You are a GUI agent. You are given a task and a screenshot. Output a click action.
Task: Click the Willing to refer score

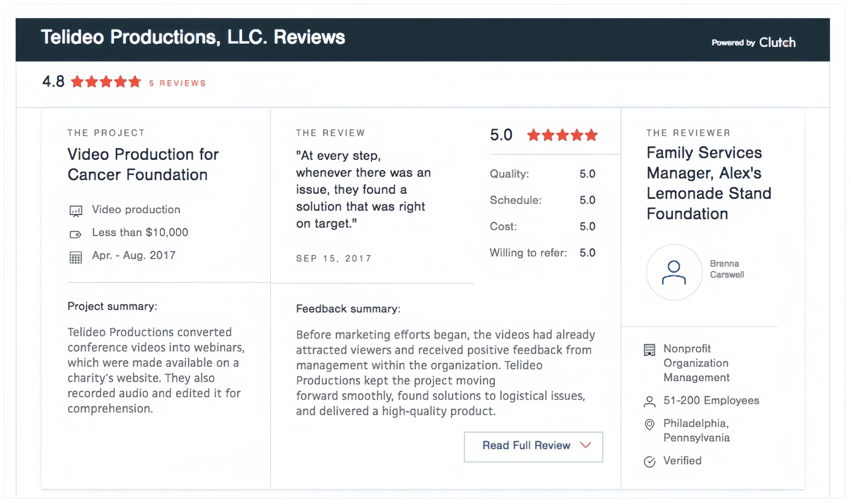587,253
